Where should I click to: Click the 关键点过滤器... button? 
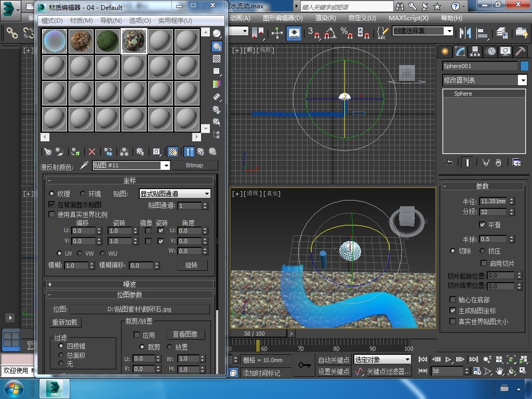coord(389,371)
